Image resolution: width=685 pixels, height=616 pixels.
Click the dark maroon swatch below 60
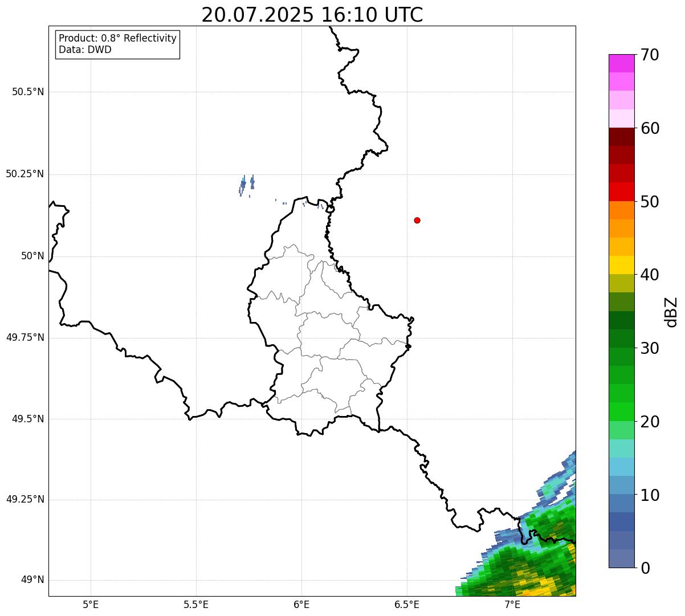point(621,137)
